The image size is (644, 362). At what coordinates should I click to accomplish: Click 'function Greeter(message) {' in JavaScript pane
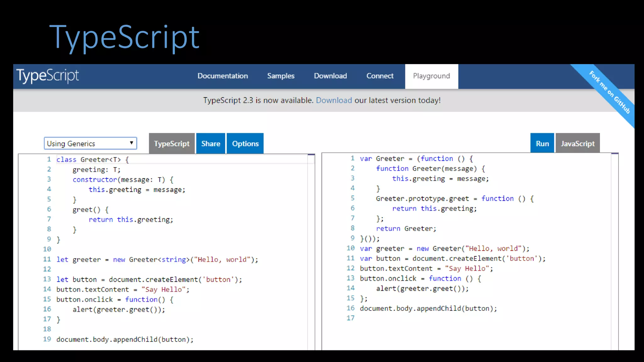(x=431, y=169)
